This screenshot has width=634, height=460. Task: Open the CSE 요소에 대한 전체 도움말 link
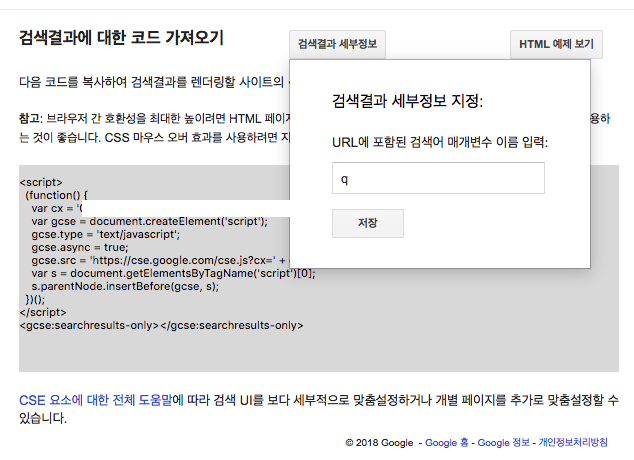(x=96, y=400)
